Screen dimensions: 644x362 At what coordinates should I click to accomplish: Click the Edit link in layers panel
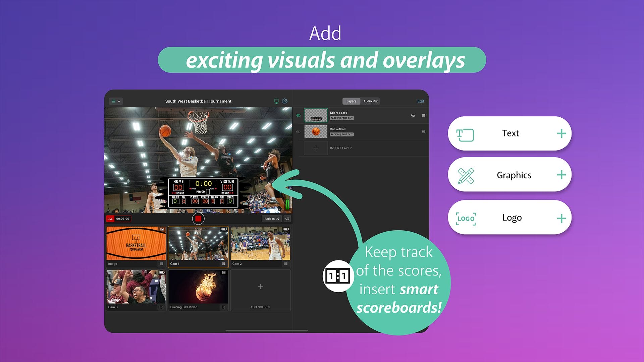(421, 101)
